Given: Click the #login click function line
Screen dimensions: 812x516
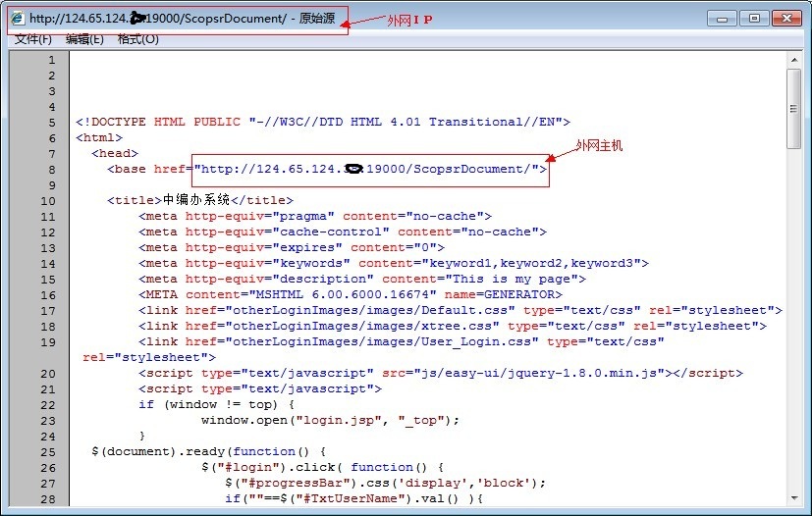Looking at the screenshot, I should tap(323, 467).
